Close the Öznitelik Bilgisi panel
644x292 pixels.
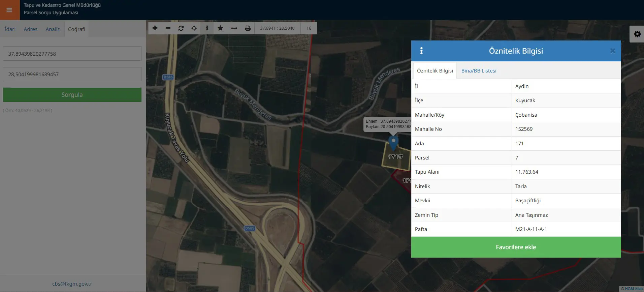click(612, 51)
